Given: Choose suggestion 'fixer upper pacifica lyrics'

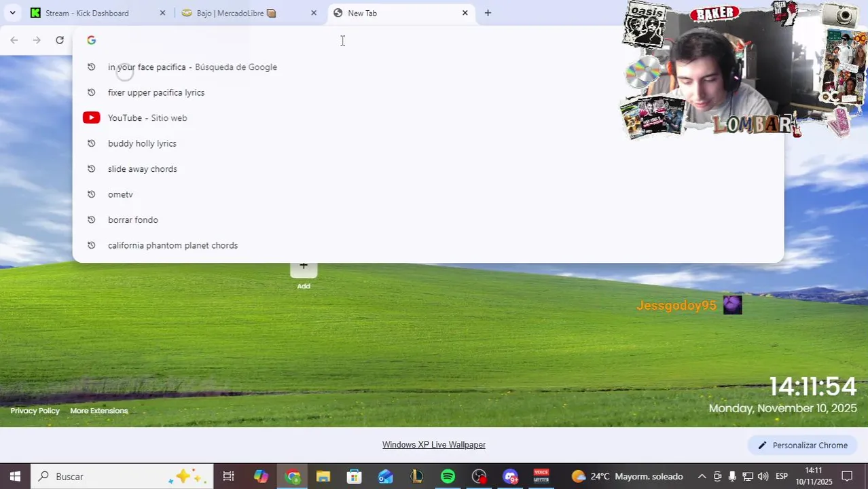Looking at the screenshot, I should tap(428, 92).
